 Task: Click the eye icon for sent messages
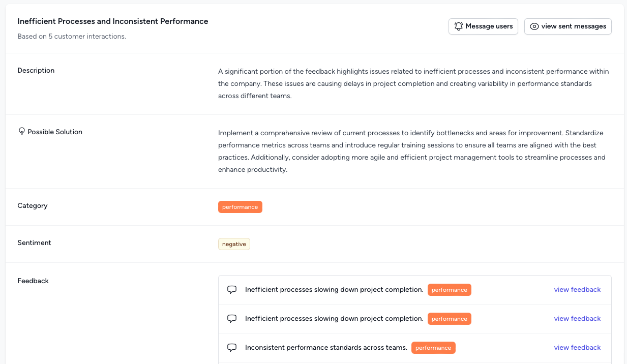[534, 26]
